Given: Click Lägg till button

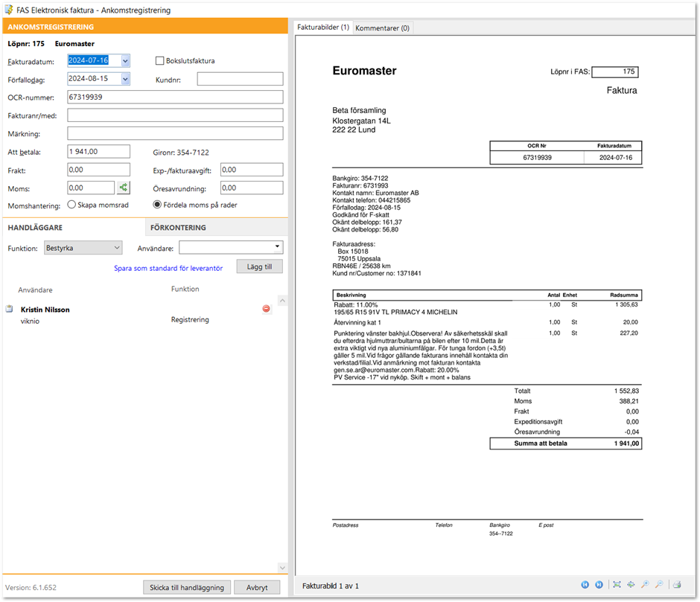Looking at the screenshot, I should pyautogui.click(x=259, y=266).
